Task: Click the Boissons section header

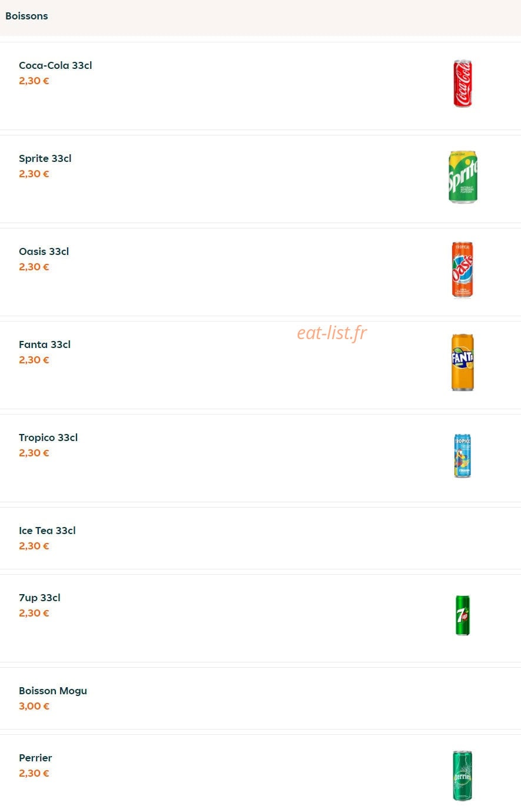Action: 26,16
